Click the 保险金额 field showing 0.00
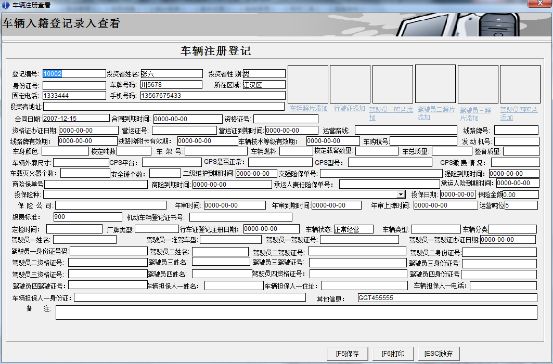Image resolution: width=553 pixels, height=364 pixels. [x=521, y=194]
